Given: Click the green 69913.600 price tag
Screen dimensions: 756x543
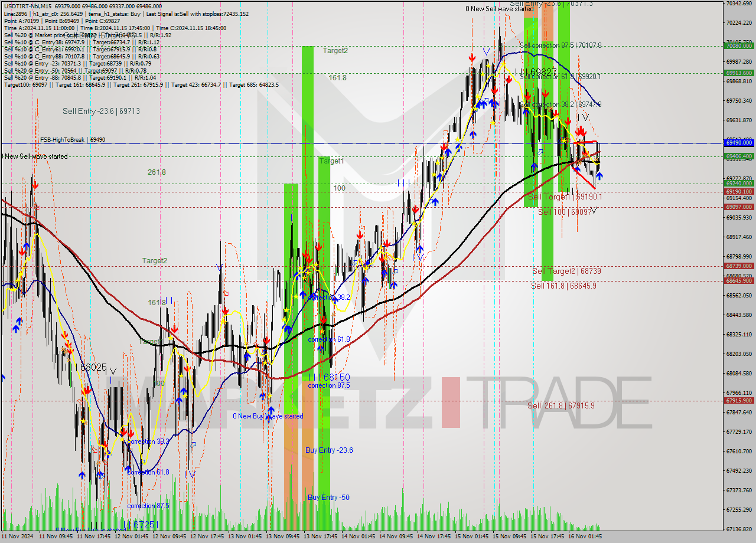Looking at the screenshot, I should tap(738, 73).
